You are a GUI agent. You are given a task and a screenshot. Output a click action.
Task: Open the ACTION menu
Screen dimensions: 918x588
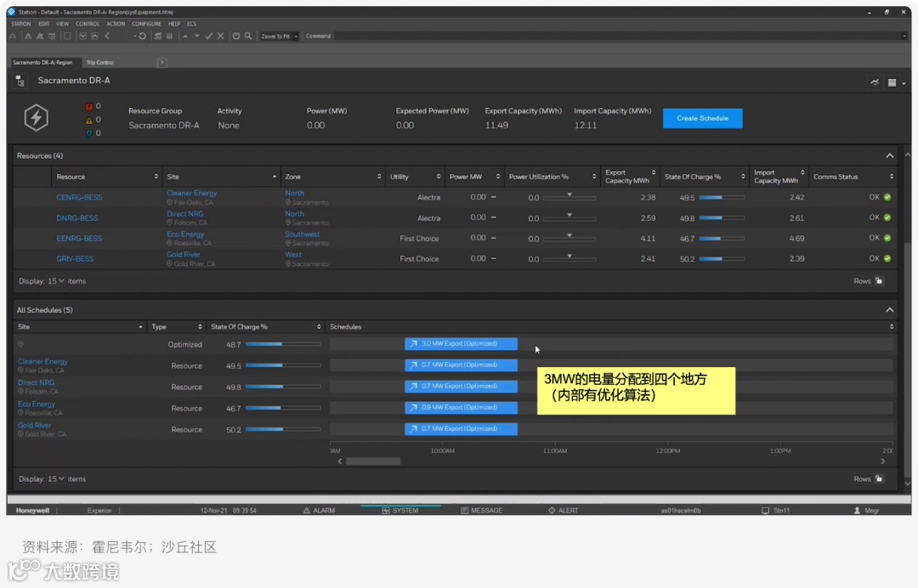coord(116,24)
